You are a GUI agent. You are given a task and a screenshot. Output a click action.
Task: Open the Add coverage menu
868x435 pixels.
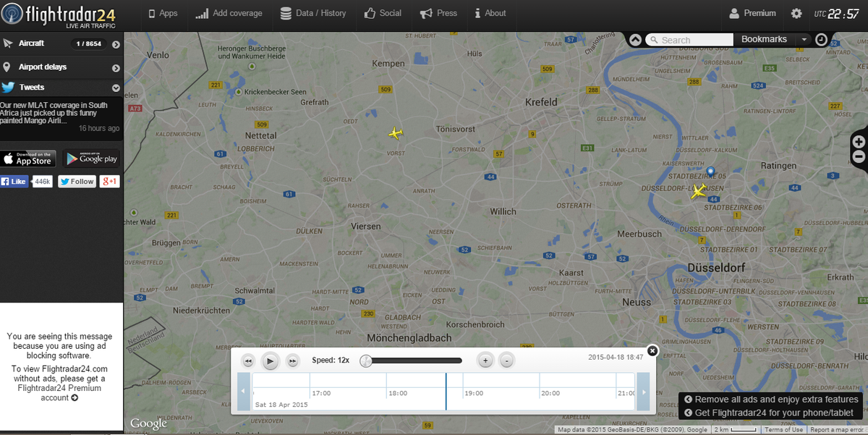(229, 13)
